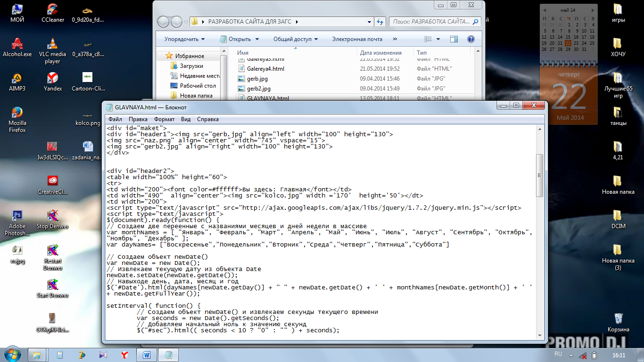This screenshot has height=362, width=644.
Task: Click Notepad vertical scrollbar thumb
Action: tap(540, 175)
